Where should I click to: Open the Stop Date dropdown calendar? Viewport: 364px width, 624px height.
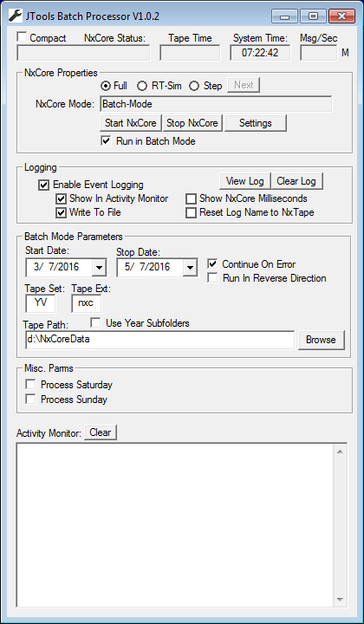pyautogui.click(x=190, y=268)
